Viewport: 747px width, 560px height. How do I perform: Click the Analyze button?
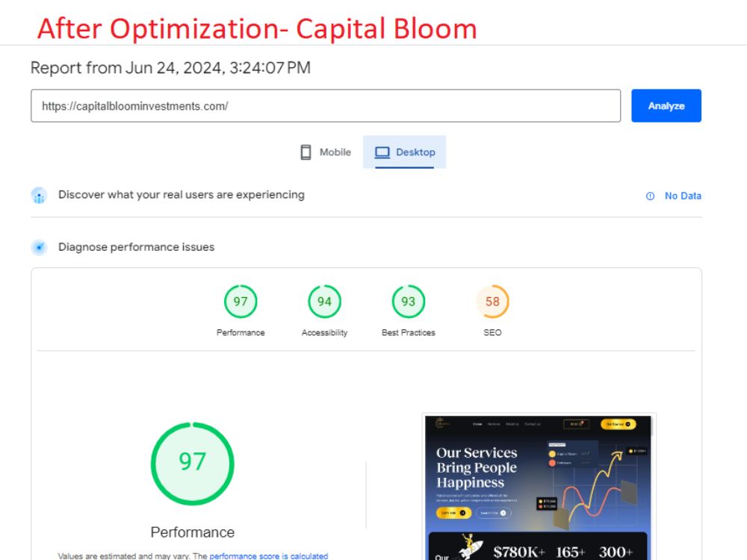coord(666,106)
